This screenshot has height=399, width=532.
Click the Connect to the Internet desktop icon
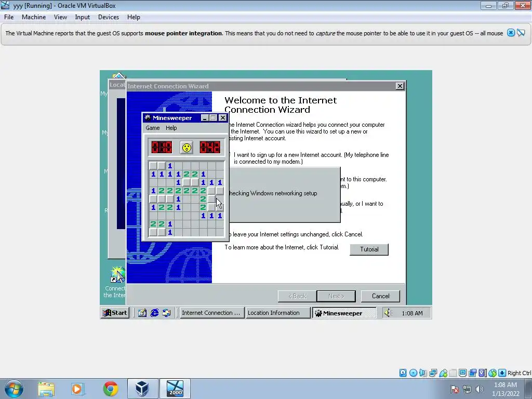tap(115, 282)
